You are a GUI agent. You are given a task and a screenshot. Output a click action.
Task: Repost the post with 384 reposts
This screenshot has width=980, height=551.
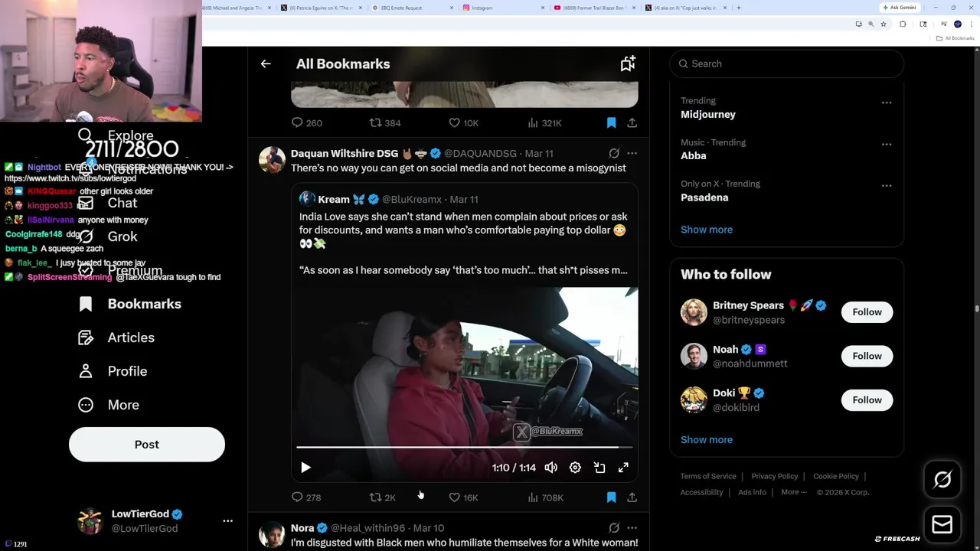[385, 122]
